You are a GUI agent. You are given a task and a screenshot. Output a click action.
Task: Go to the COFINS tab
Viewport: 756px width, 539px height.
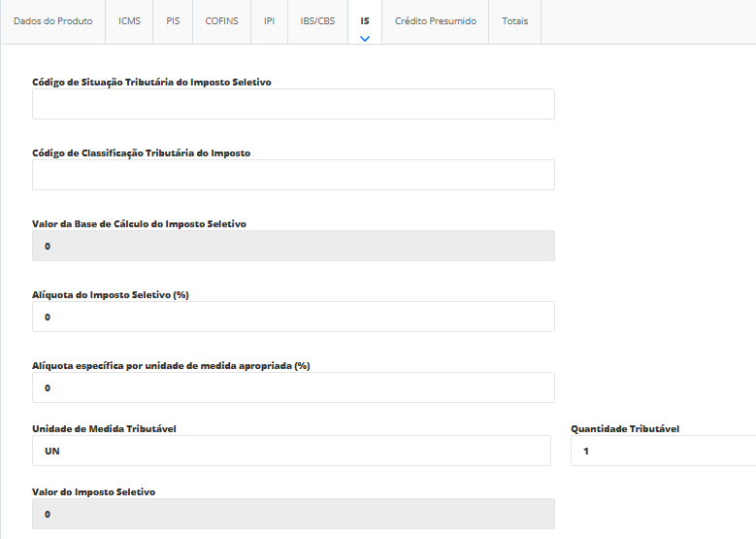click(x=221, y=21)
